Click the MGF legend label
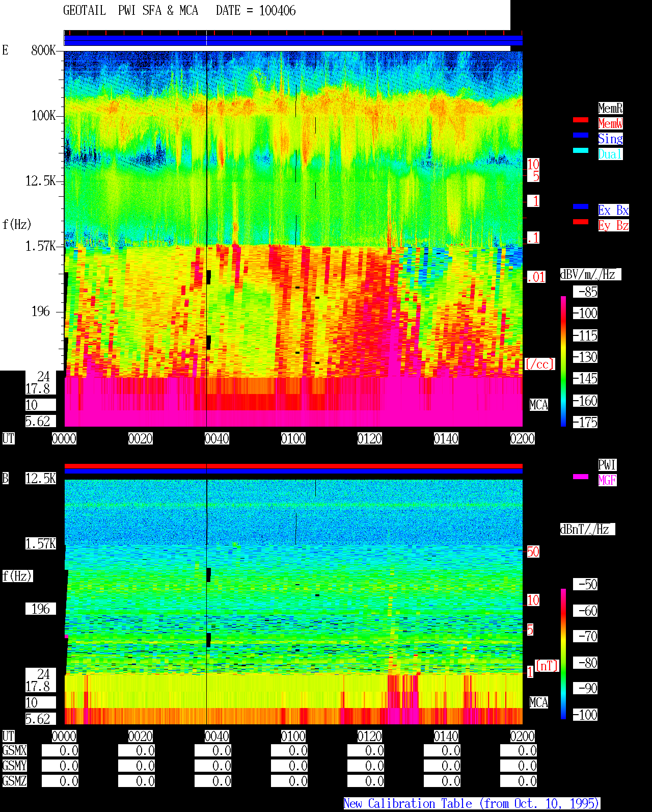 pyautogui.click(x=607, y=480)
